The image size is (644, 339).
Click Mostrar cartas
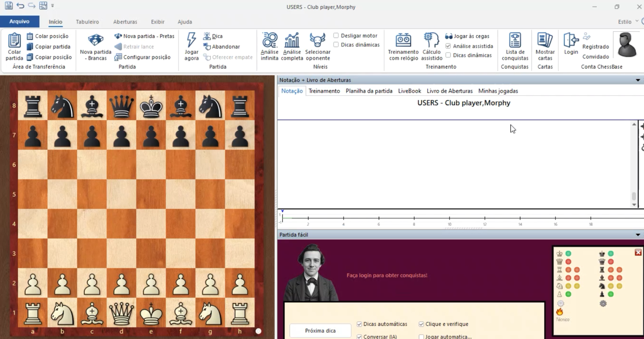tap(545, 47)
